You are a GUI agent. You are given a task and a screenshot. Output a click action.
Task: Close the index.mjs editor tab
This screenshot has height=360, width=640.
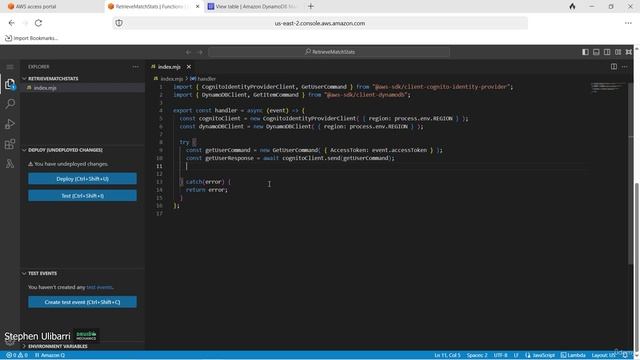pos(189,67)
